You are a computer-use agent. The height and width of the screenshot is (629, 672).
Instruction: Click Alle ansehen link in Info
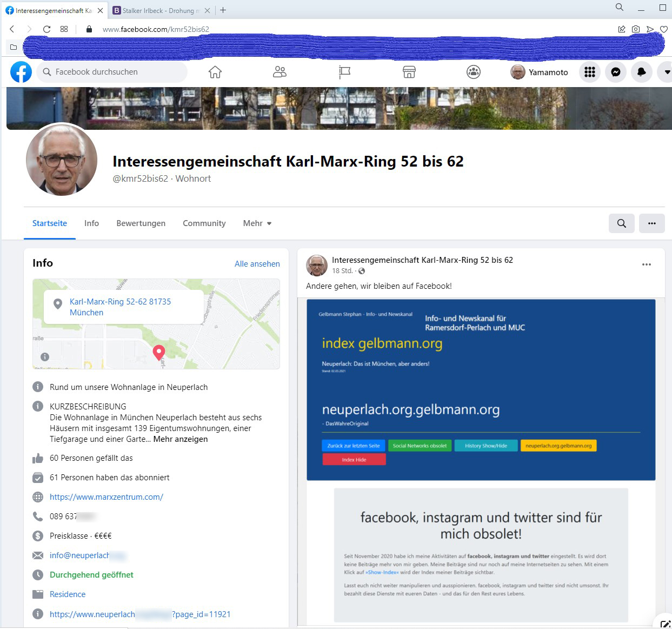tap(257, 264)
